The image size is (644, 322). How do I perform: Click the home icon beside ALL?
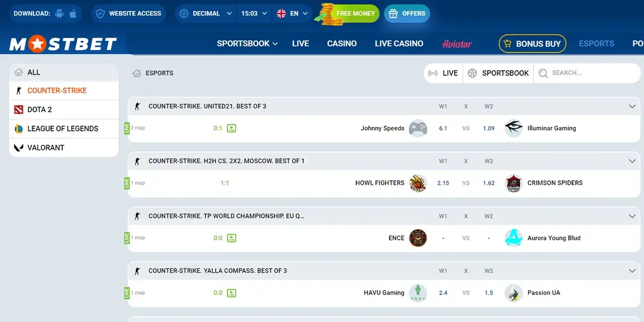pos(19,72)
